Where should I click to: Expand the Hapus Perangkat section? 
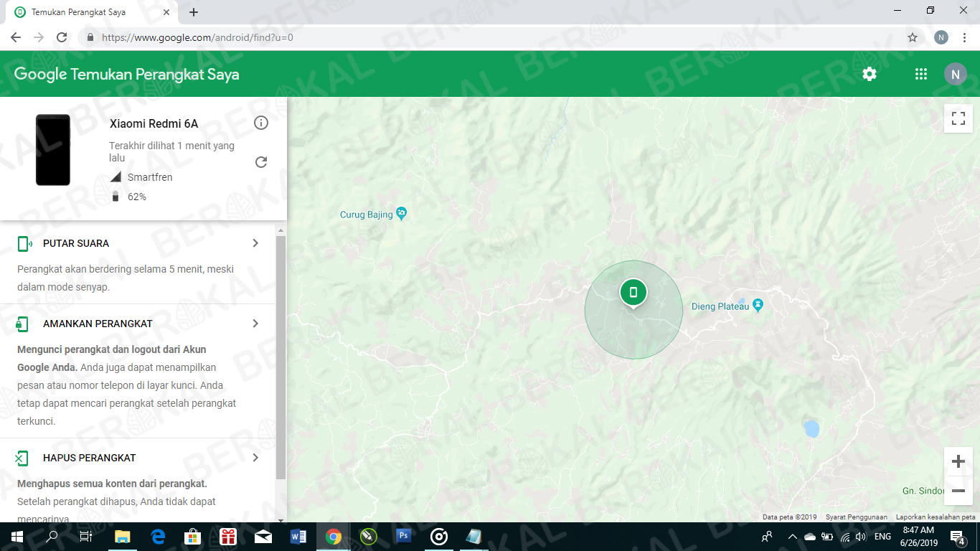click(255, 457)
